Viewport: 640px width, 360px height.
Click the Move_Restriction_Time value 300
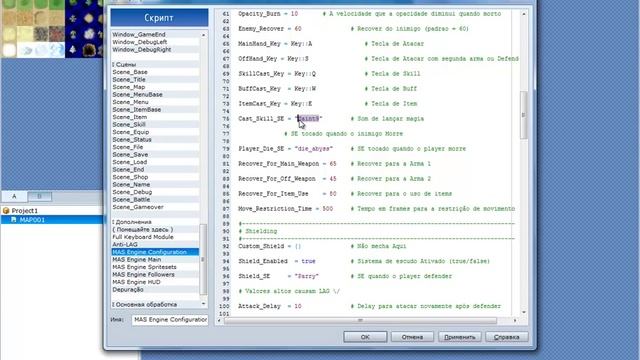(x=327, y=209)
